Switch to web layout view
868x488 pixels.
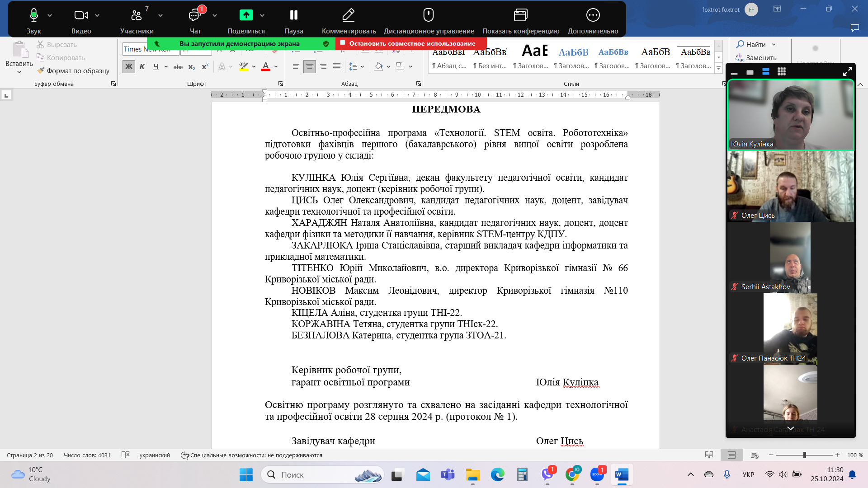click(755, 455)
